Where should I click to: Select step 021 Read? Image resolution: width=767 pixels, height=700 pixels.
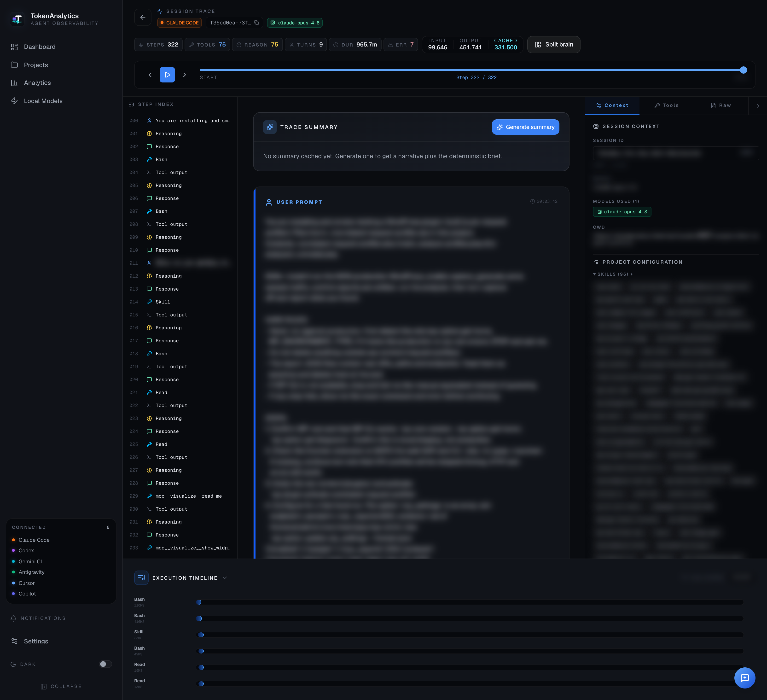click(180, 392)
